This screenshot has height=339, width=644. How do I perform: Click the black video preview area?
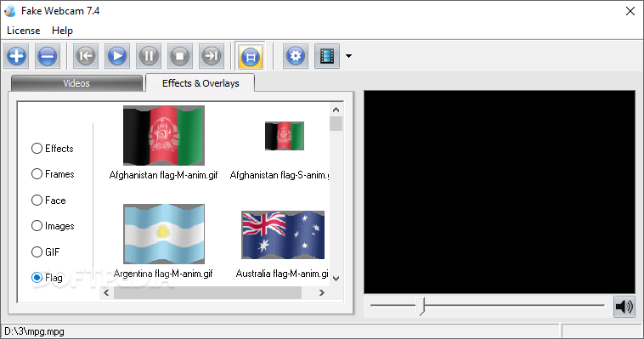pos(500,192)
